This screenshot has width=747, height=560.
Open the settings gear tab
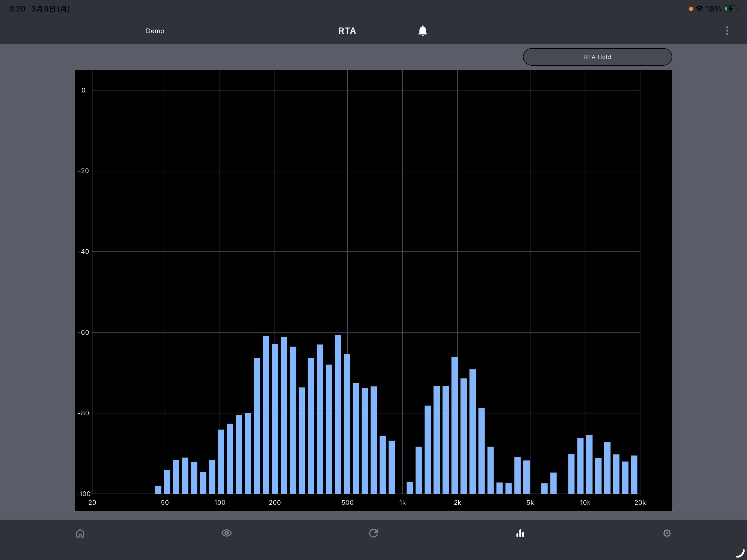667,533
